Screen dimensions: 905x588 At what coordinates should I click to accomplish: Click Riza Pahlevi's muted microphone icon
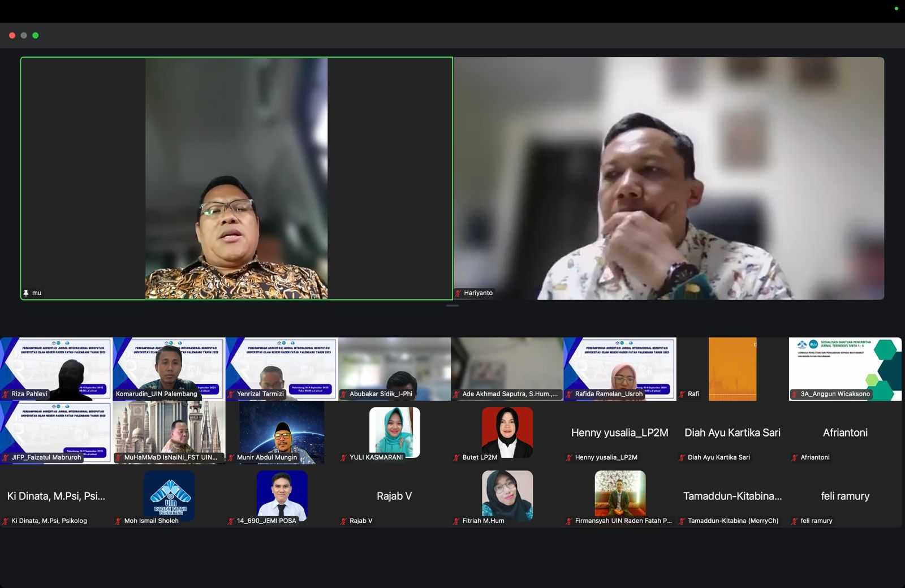6,394
